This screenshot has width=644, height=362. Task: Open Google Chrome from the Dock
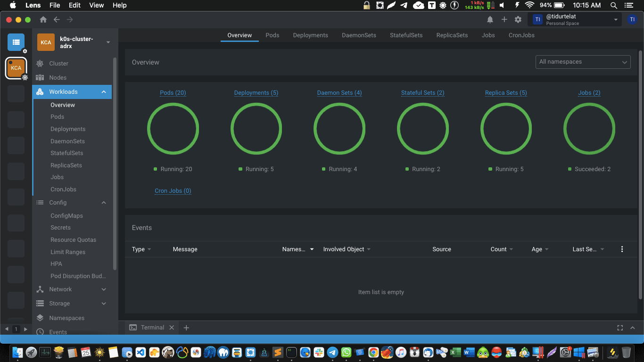373,352
